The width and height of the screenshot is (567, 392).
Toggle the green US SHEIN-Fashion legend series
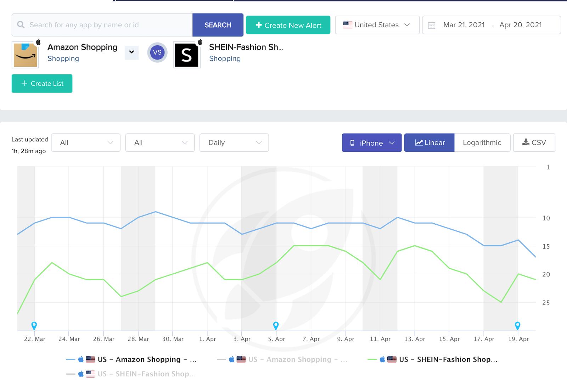tap(433, 359)
